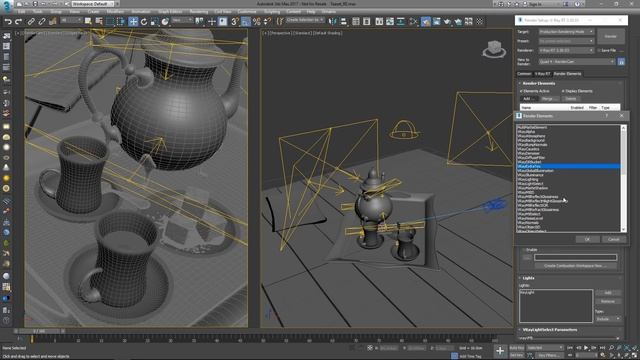This screenshot has height=360, width=640.
Task: Click the output path input field
Action: [x=576, y=258]
